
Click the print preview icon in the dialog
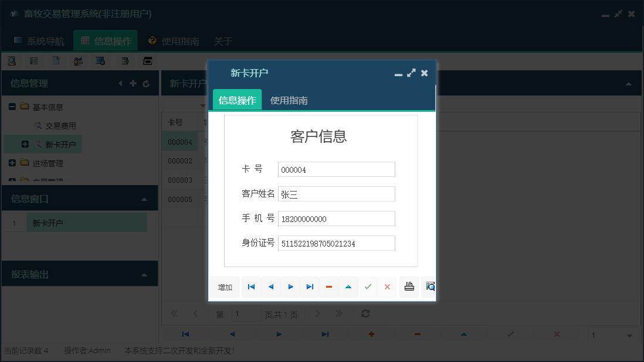[x=429, y=287]
